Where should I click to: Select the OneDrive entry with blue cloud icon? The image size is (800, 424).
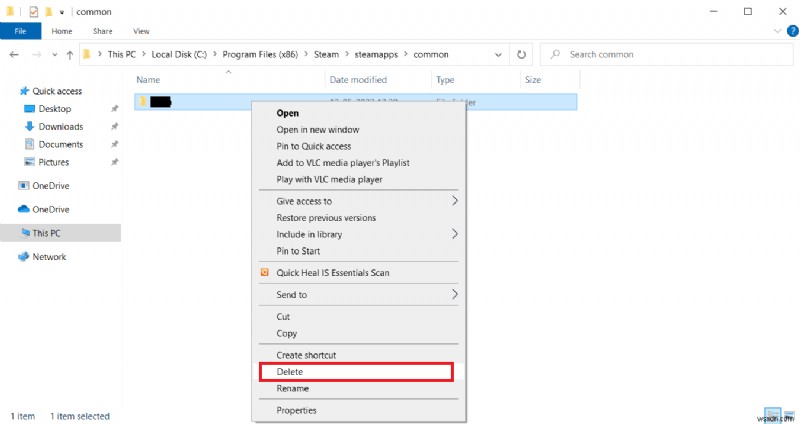click(51, 209)
